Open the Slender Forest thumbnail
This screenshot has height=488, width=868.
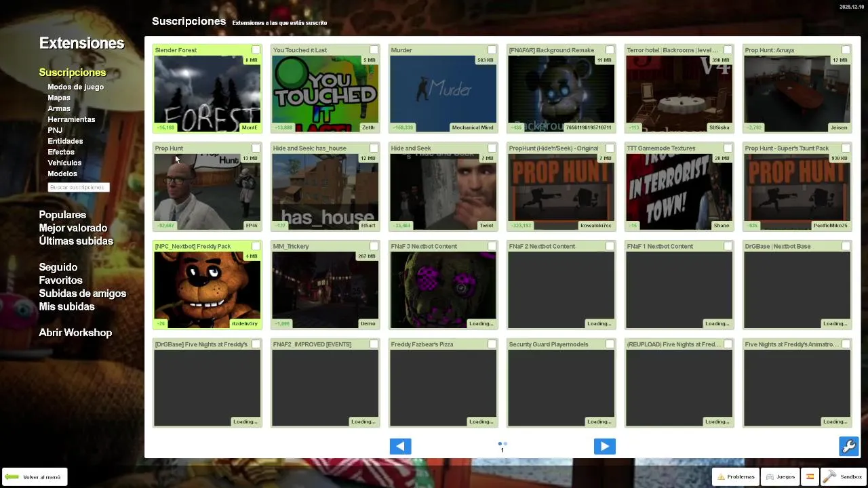coord(207,94)
